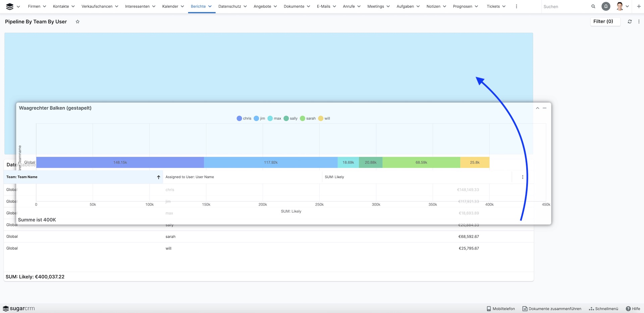Toggle will series in chart legend

coord(324,119)
